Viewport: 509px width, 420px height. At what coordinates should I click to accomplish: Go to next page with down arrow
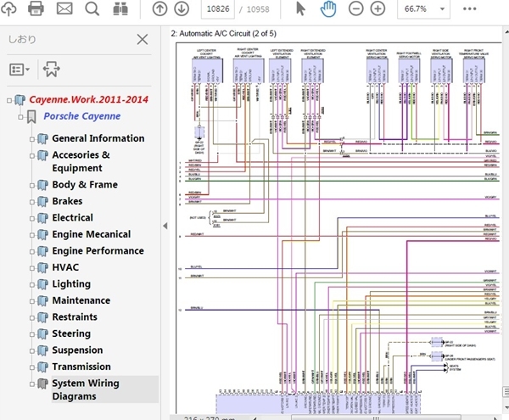point(182,9)
